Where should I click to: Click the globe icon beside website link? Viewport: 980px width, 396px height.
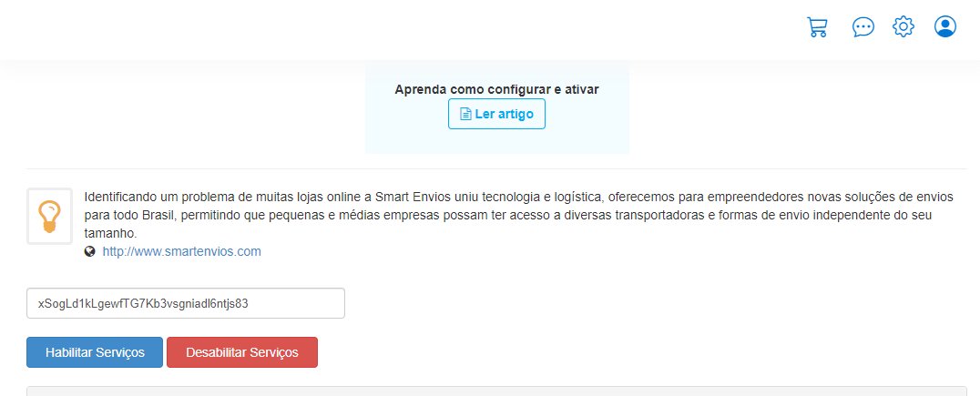coord(90,252)
